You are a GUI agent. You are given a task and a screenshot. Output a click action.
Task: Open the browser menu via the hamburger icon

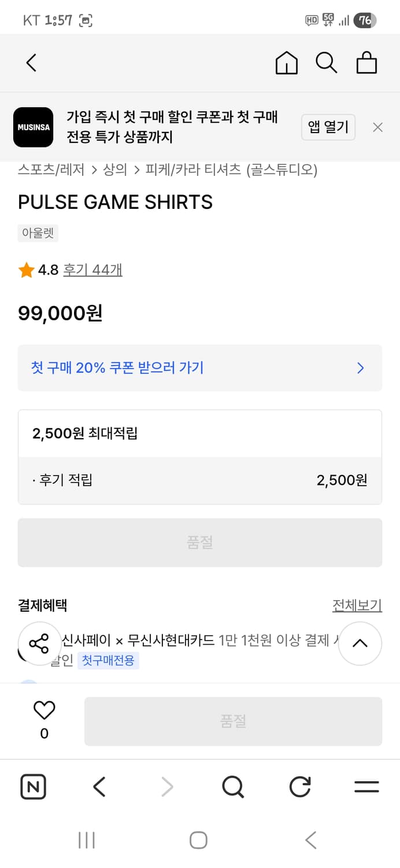[x=366, y=786]
